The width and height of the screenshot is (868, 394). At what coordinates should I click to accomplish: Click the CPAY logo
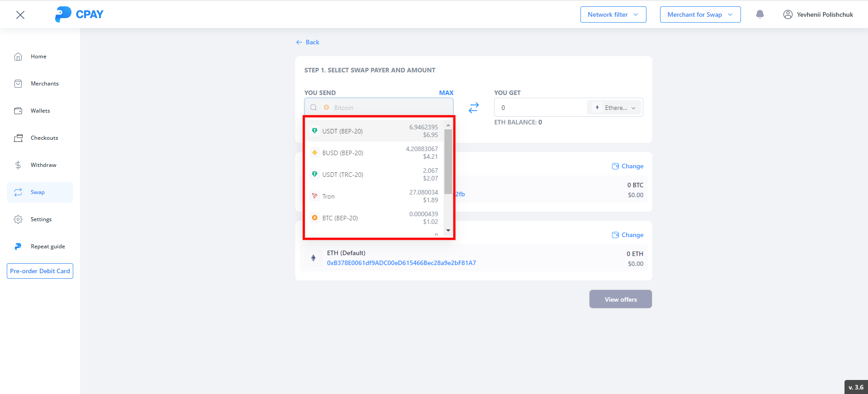point(79,14)
